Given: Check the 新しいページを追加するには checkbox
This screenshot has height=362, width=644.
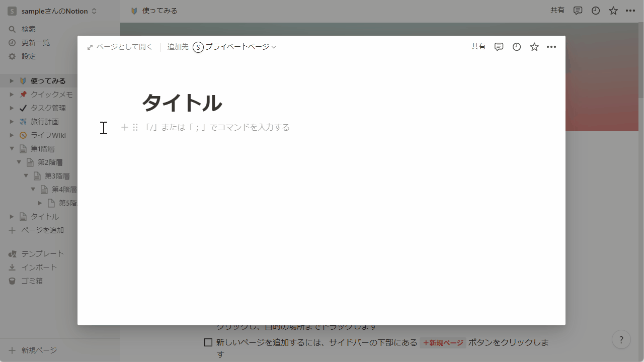Looking at the screenshot, I should (x=208, y=343).
